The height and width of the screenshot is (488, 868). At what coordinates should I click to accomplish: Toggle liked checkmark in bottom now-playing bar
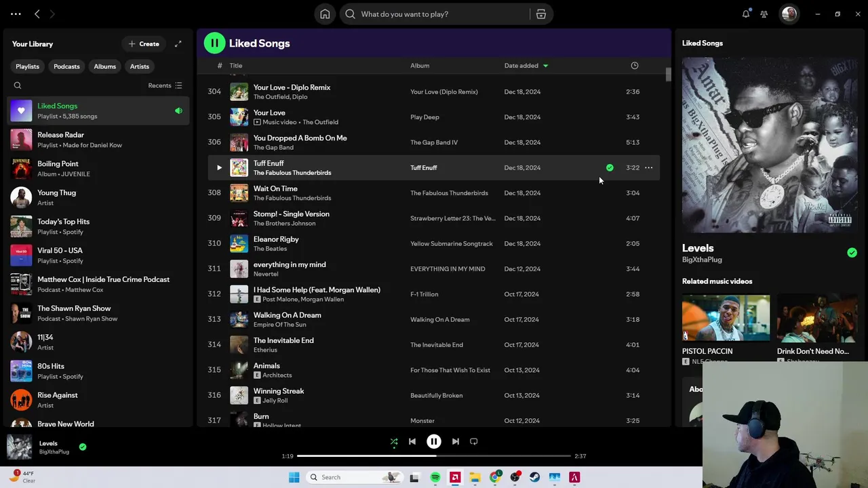click(x=83, y=447)
